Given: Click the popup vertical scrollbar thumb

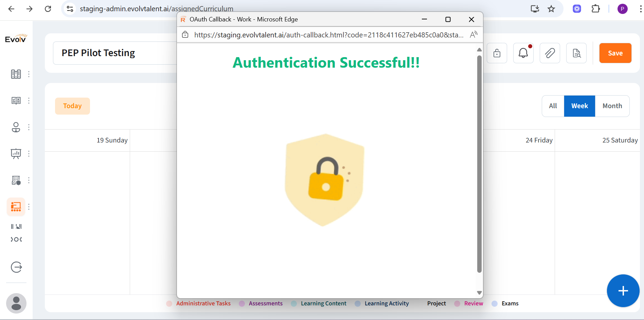Looking at the screenshot, I should [x=479, y=164].
